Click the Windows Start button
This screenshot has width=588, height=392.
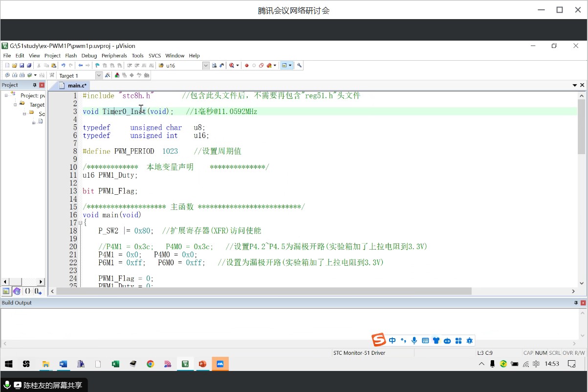tap(8, 364)
